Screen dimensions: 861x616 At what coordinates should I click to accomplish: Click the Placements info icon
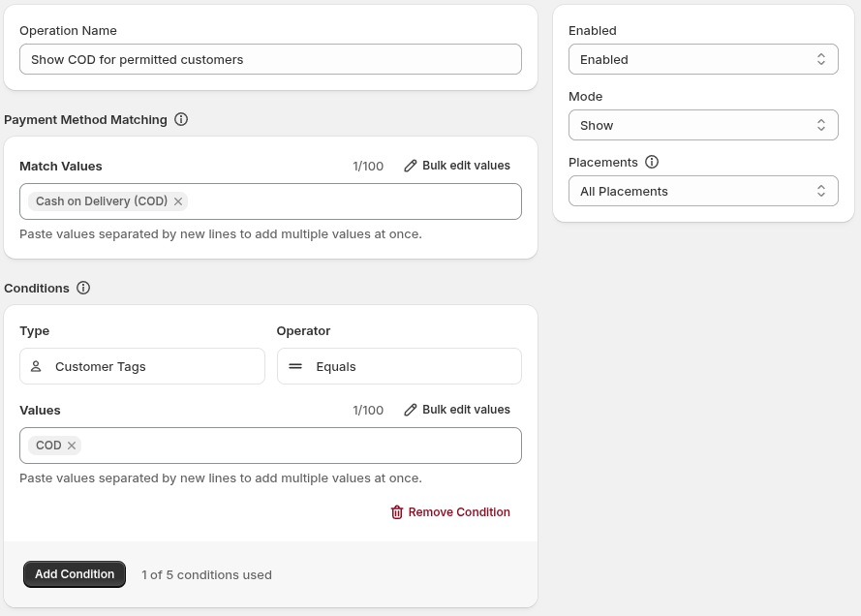[x=652, y=162]
